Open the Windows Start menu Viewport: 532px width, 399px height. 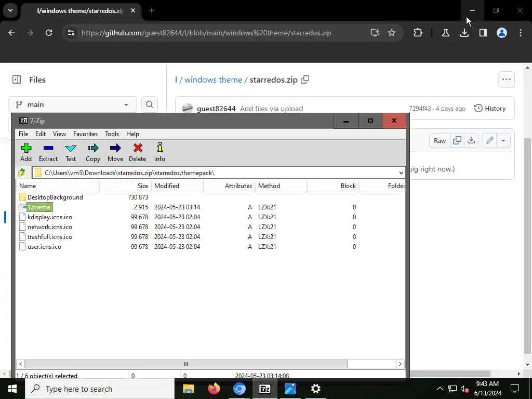(x=12, y=389)
